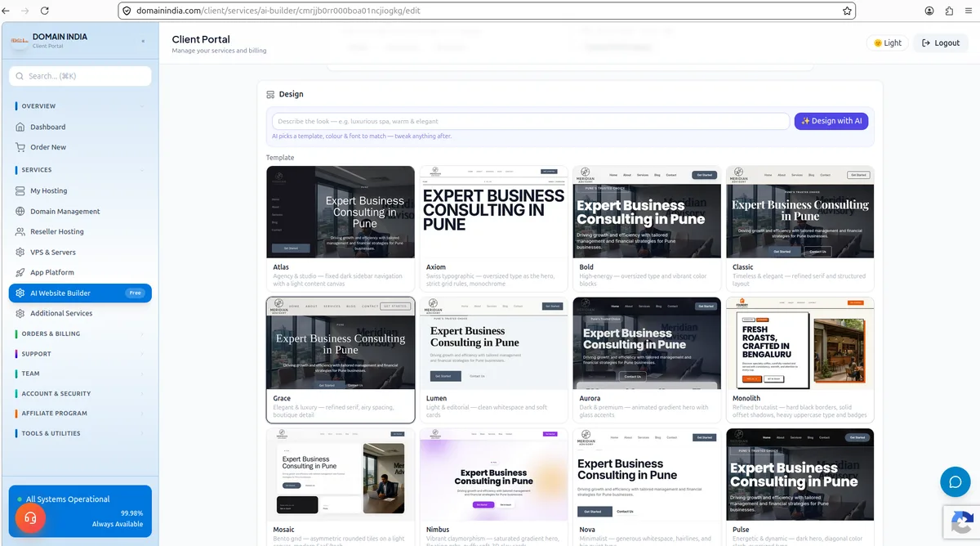Focus the sidebar Search box
The width and height of the screenshot is (980, 546).
click(x=80, y=76)
